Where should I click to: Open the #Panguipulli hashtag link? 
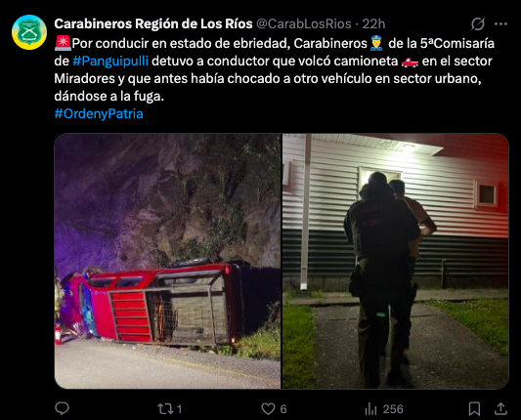coord(110,62)
